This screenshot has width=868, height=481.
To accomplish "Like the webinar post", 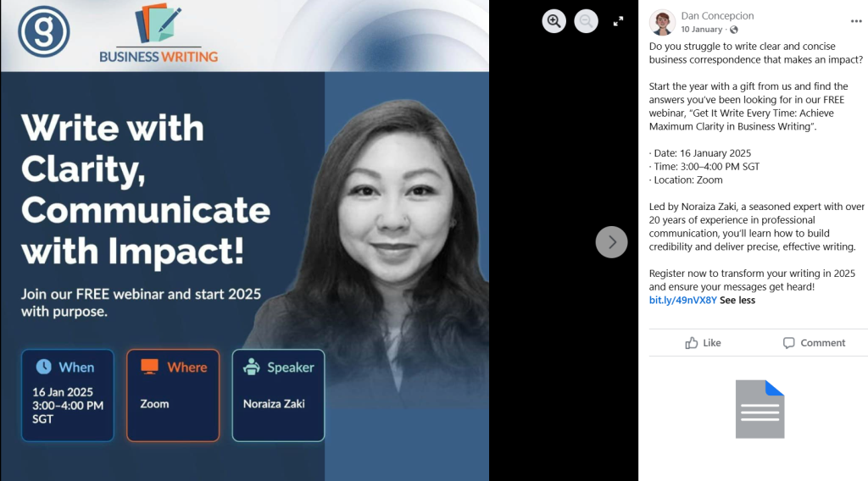I will (703, 343).
